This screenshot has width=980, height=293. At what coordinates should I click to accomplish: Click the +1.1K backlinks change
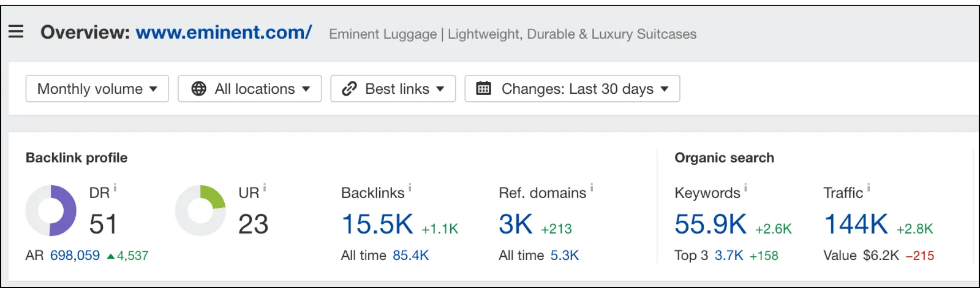coord(440,229)
